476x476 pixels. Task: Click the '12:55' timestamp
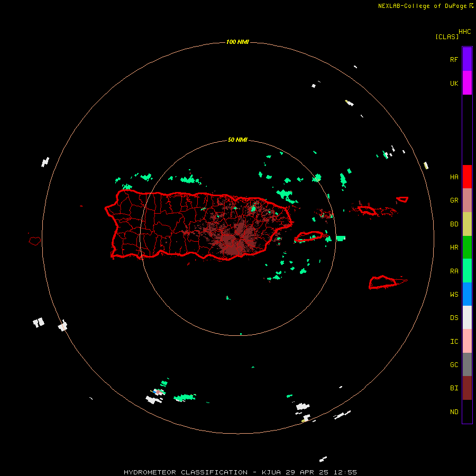point(345,472)
